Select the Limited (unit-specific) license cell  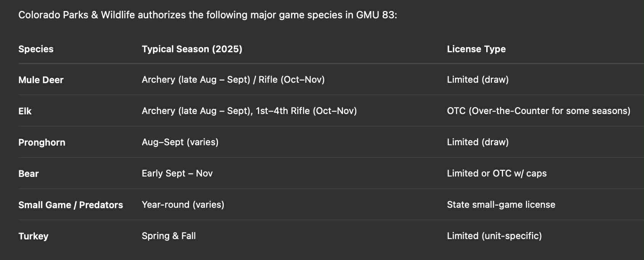[494, 236]
